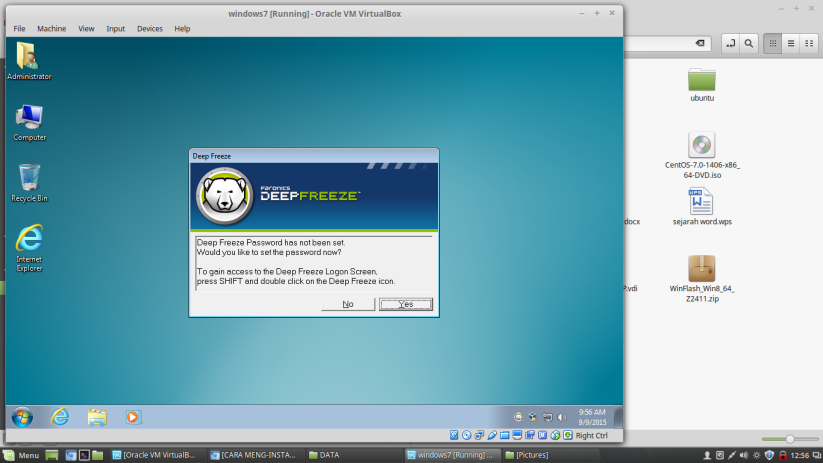
Task: Select the CentOS-7.0-1406-x86_64-DVD.iso file
Action: tap(702, 155)
